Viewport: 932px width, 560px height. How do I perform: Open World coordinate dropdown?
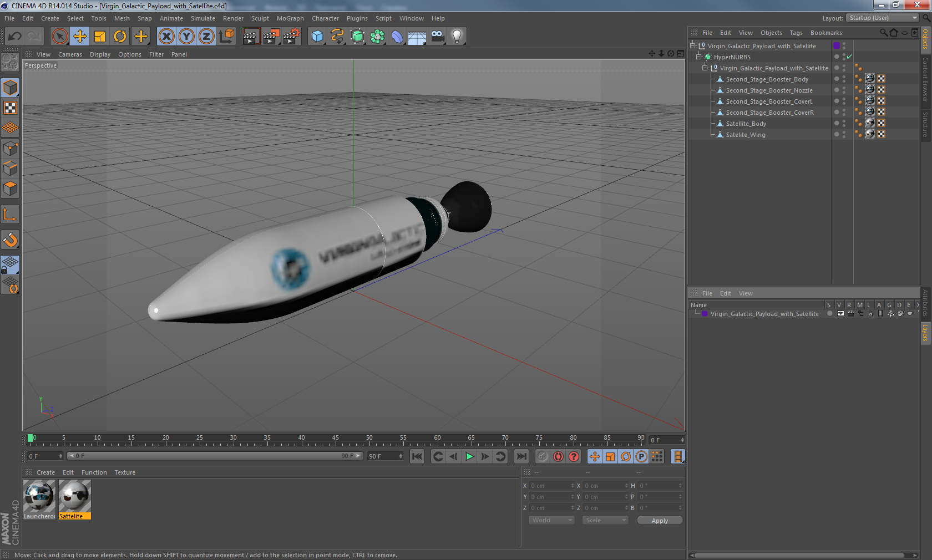[x=551, y=520]
